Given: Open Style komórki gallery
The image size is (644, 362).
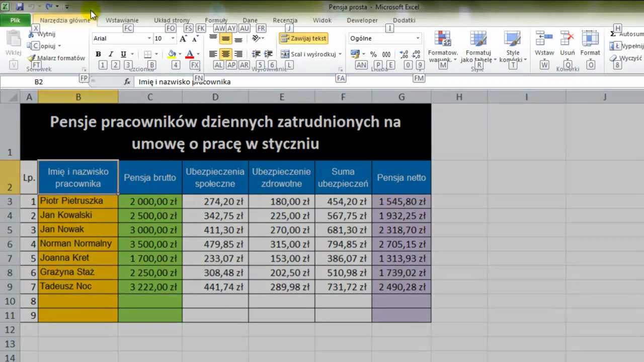Looking at the screenshot, I should click(513, 46).
